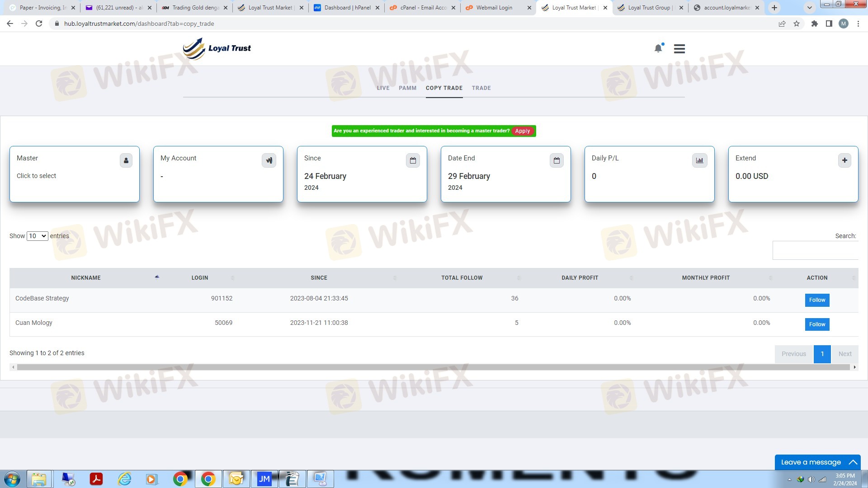868x488 pixels.
Task: Open a new browser tab
Action: pos(774,8)
